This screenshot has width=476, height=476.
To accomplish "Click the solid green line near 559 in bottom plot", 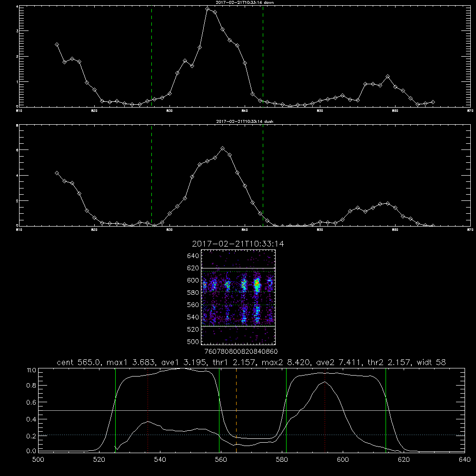I will coord(219,410).
